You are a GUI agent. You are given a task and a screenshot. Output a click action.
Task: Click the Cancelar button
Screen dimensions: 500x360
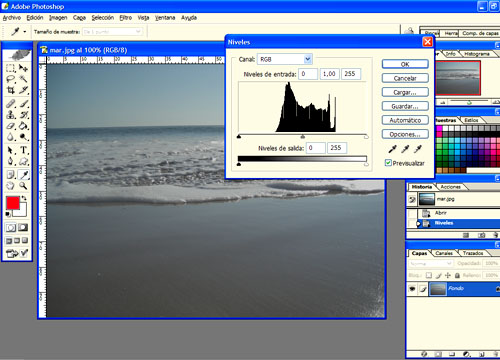point(405,78)
